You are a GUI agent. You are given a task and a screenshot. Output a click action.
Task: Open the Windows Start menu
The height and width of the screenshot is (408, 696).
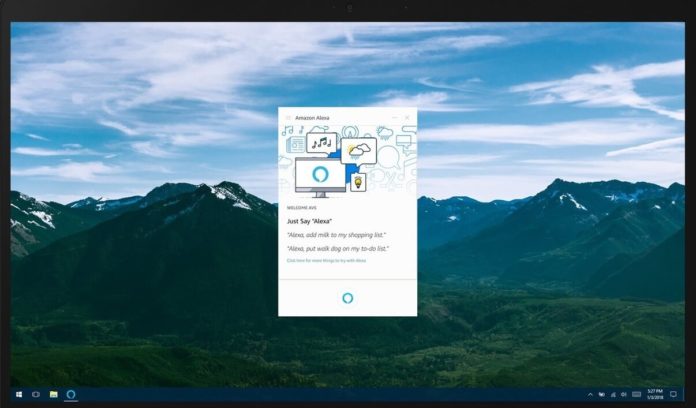coord(19,394)
